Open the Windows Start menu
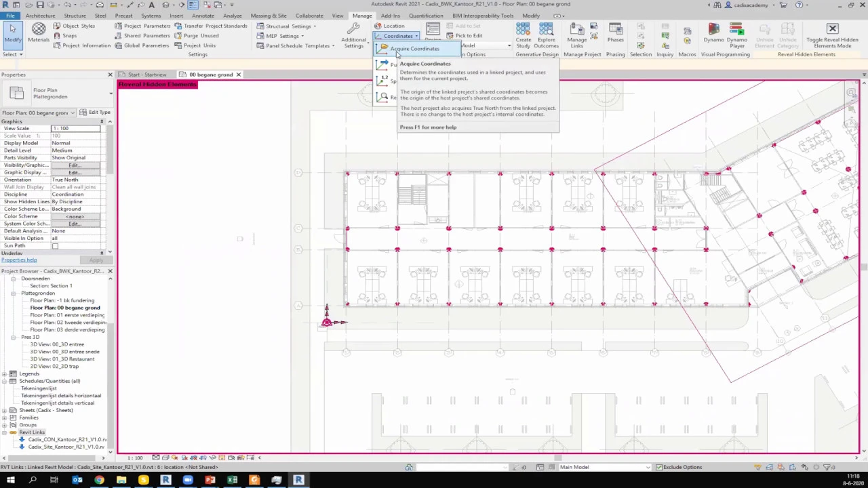Viewport: 868px width, 488px height. (x=10, y=480)
